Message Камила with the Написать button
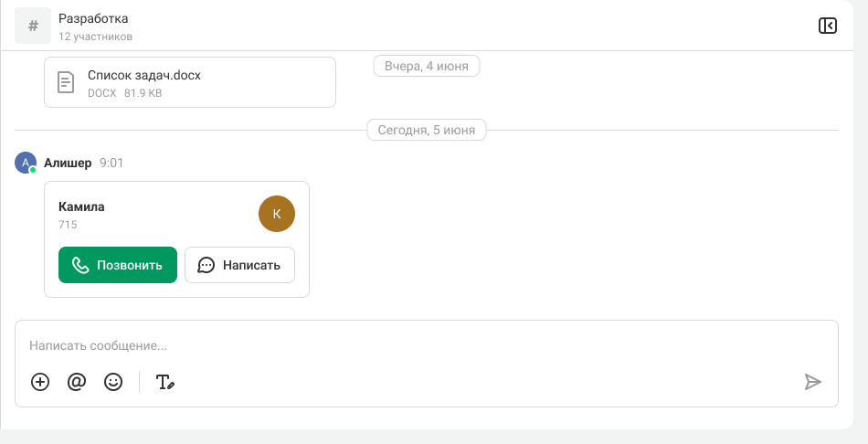This screenshot has height=444, width=868. 239,265
